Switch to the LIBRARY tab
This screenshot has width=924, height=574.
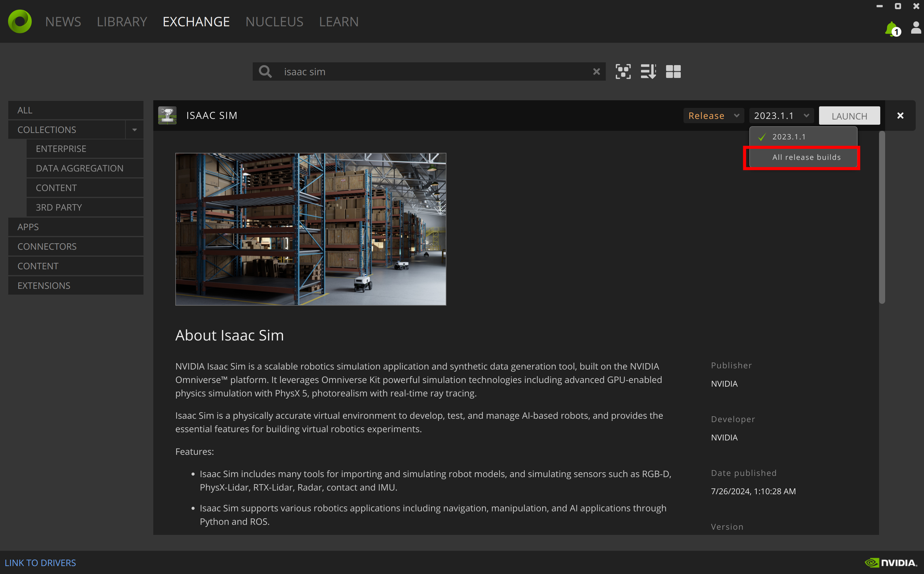[121, 22]
